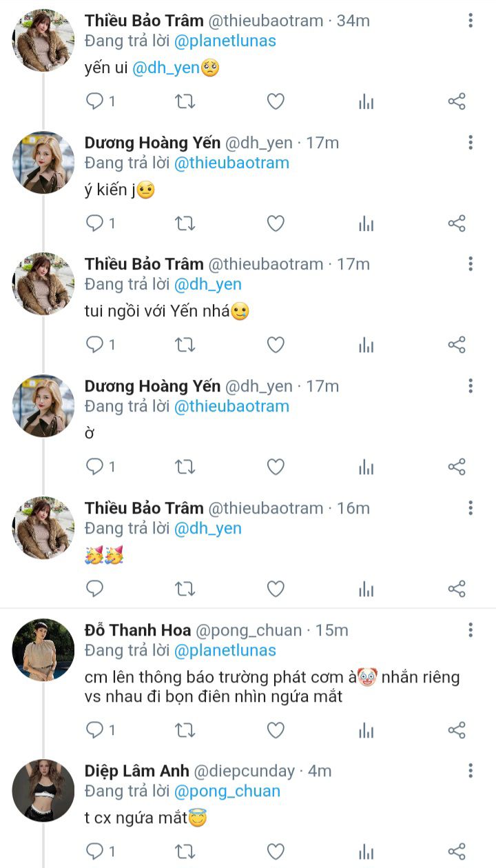
Task: Open the @pong_chuan reply mention link
Action: point(227,791)
